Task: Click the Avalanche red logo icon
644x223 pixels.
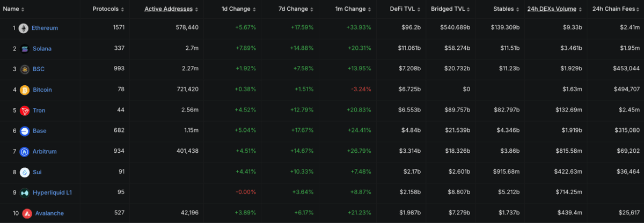Action: pos(27,213)
